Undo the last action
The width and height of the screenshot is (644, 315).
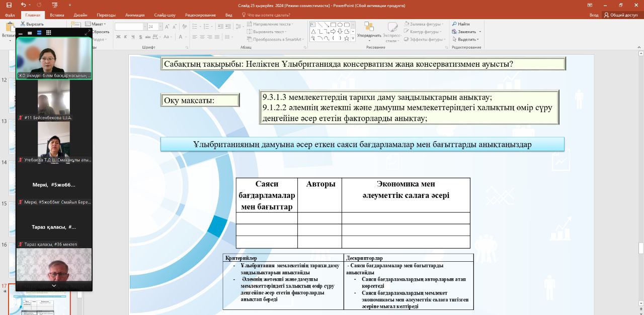(x=24, y=5)
